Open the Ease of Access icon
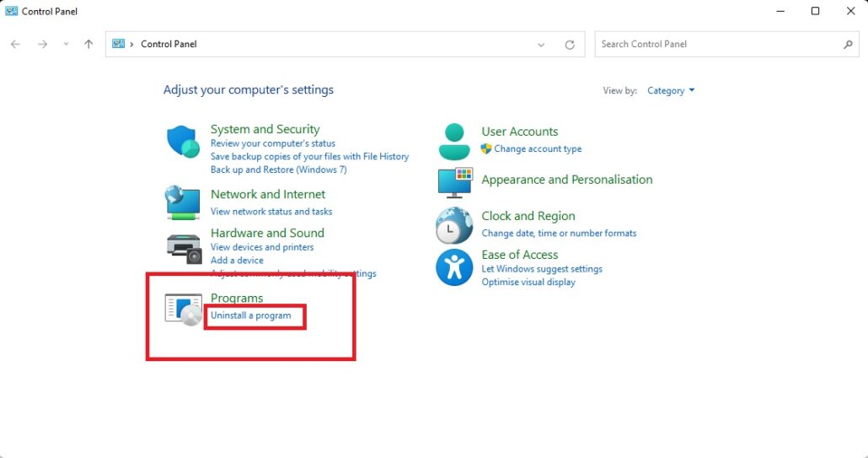The height and width of the screenshot is (458, 868). 454,267
